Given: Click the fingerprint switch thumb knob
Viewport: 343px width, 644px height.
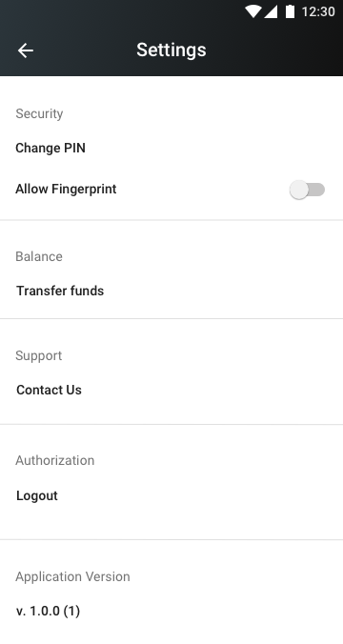Looking at the screenshot, I should (x=298, y=190).
